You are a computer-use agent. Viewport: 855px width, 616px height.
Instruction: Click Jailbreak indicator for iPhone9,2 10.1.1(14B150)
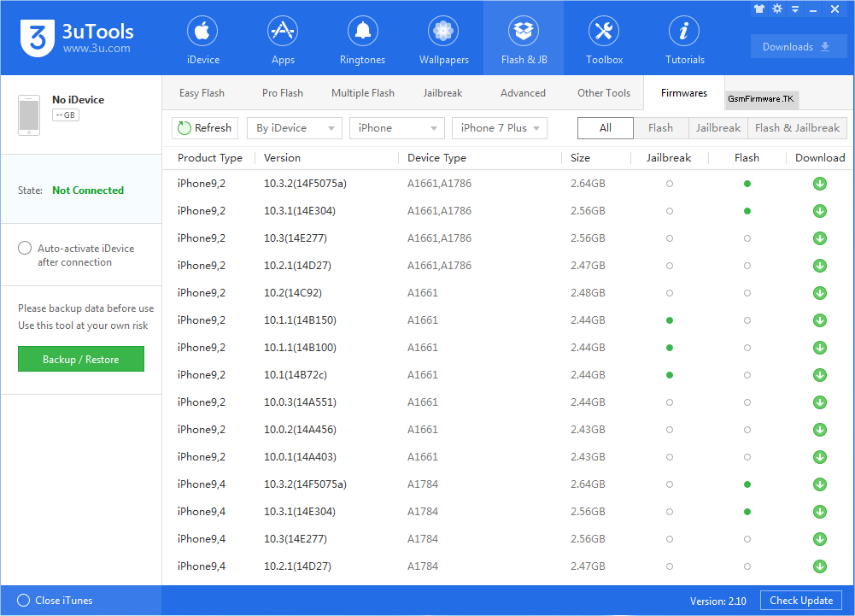[670, 320]
